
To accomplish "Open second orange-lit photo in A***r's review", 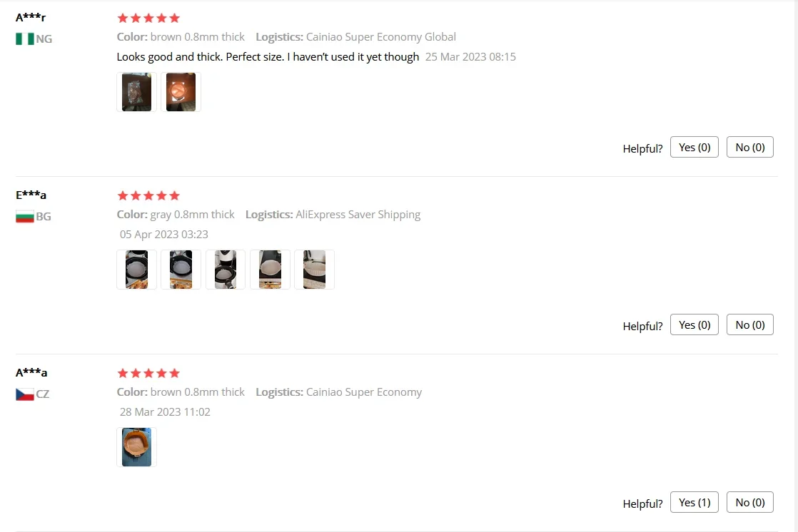I will 181,92.
